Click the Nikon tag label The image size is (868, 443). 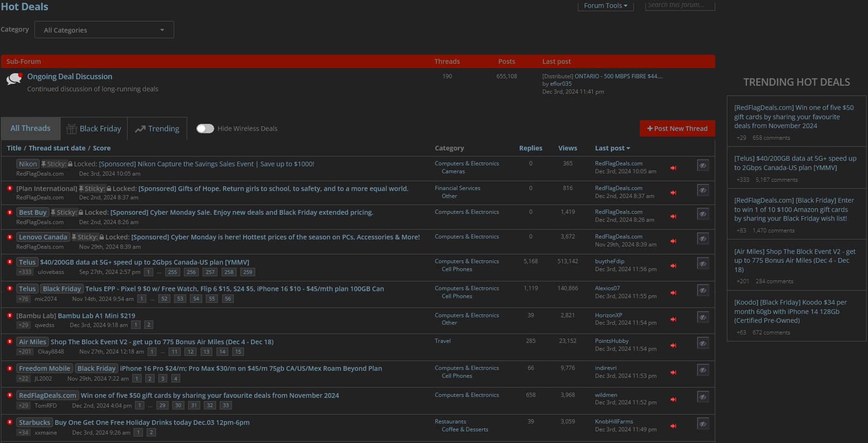pos(27,164)
